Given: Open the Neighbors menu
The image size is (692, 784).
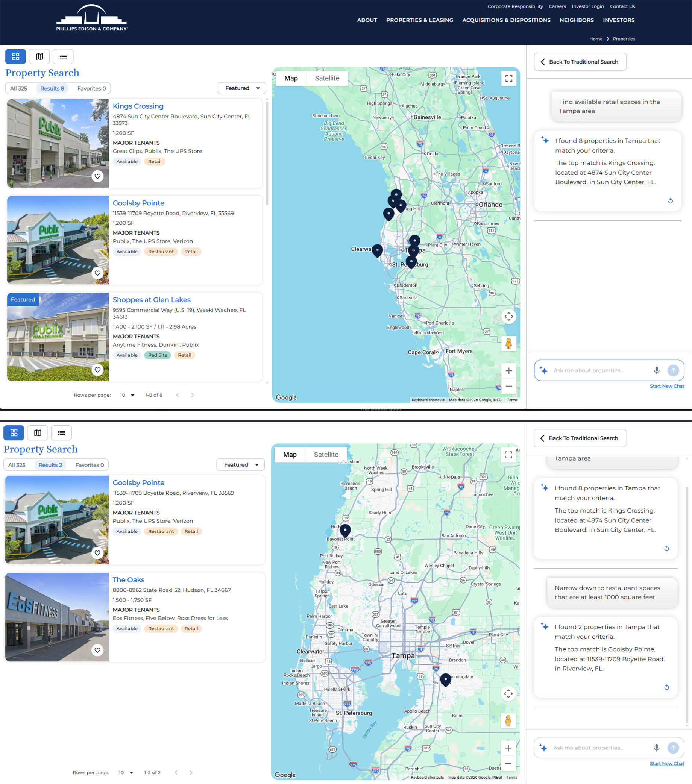Looking at the screenshot, I should pyautogui.click(x=577, y=20).
